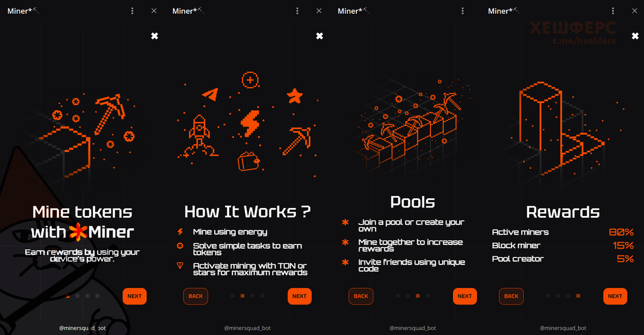This screenshot has height=335, width=644.
Task: Open three-dot menu of second Miner panel
Action: (x=297, y=11)
